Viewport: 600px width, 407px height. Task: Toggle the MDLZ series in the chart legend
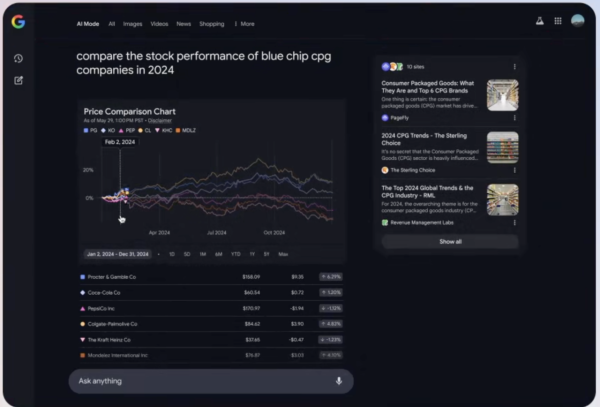(181, 131)
